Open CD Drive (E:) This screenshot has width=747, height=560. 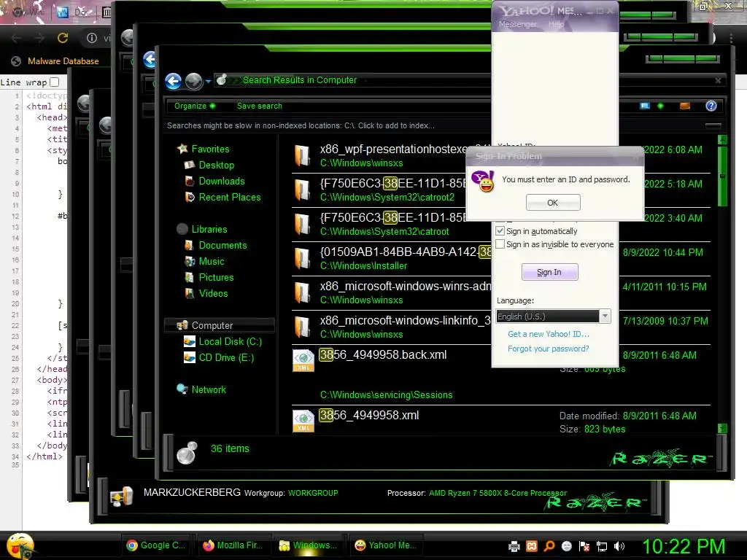click(226, 357)
